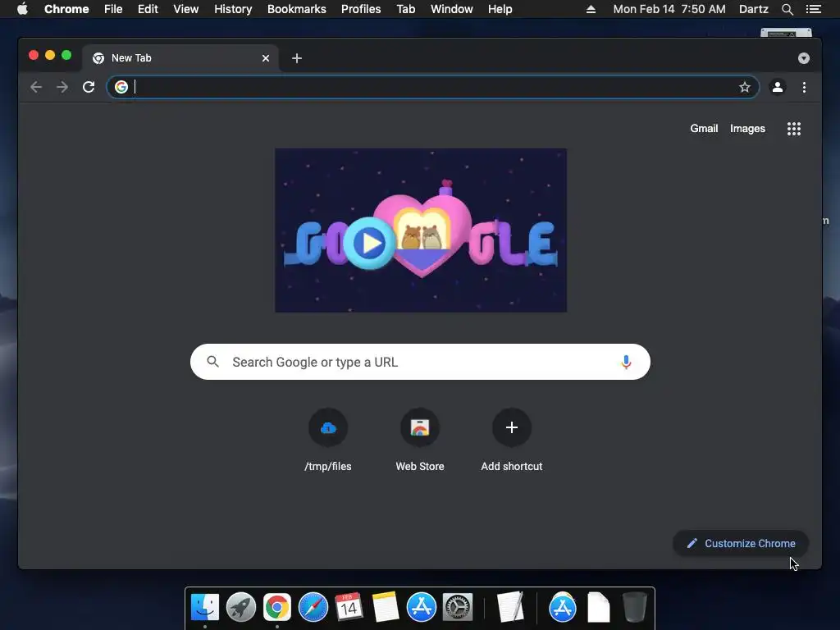Open the Web Store shortcut

(420, 440)
